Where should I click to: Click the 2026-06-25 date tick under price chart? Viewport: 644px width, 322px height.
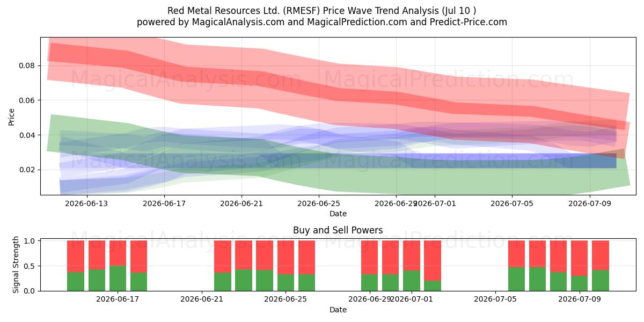pyautogui.click(x=319, y=203)
